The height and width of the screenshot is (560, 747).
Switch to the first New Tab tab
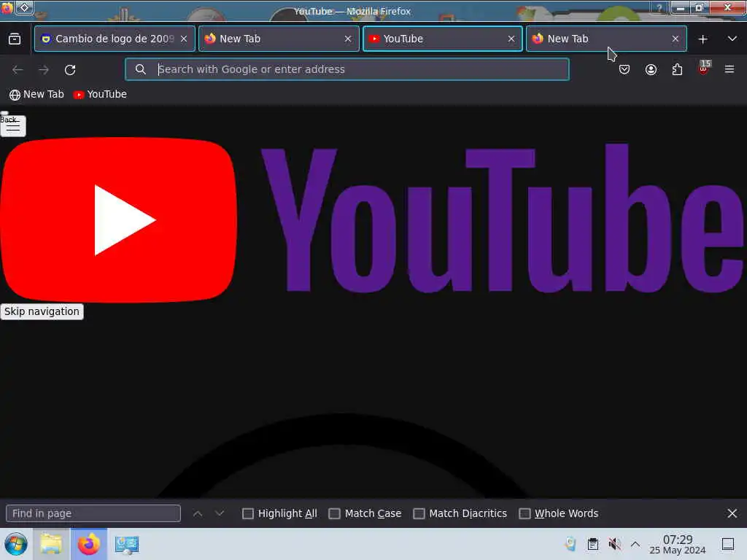pyautogui.click(x=279, y=39)
